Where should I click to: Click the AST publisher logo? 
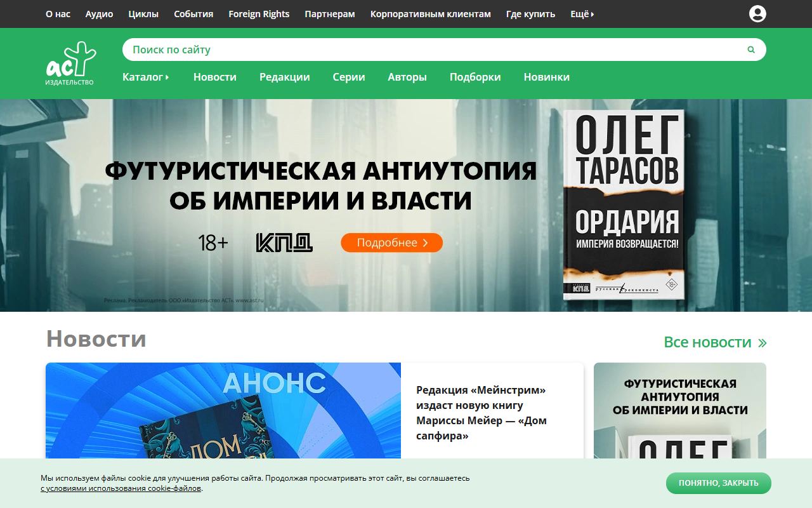[70, 63]
